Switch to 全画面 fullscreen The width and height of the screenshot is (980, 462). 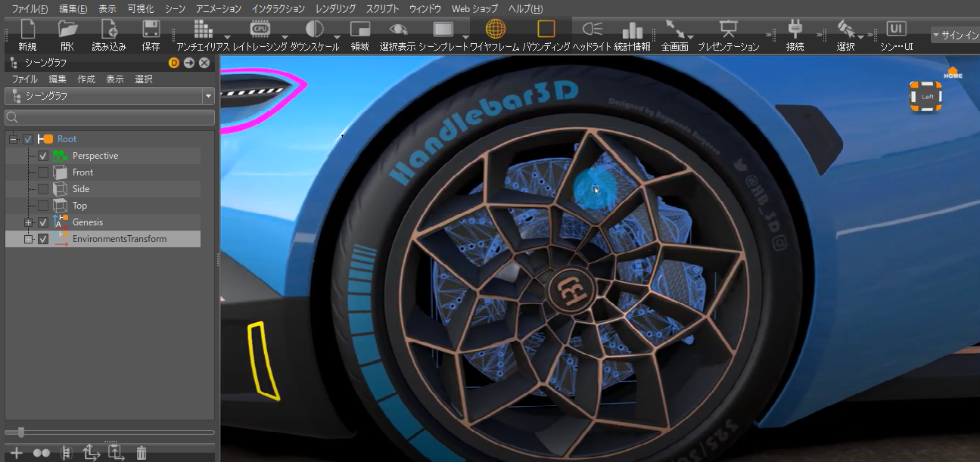point(674,35)
